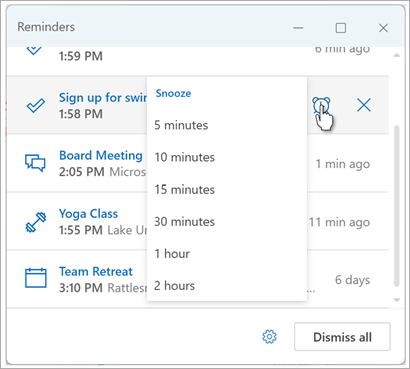The height and width of the screenshot is (369, 410).
Task: Click the '2:05 PM' time text
Action: click(82, 172)
